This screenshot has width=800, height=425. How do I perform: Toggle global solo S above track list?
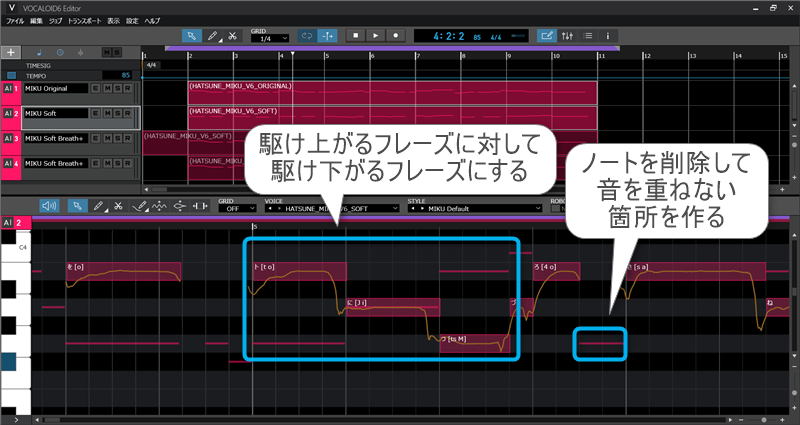(117, 53)
